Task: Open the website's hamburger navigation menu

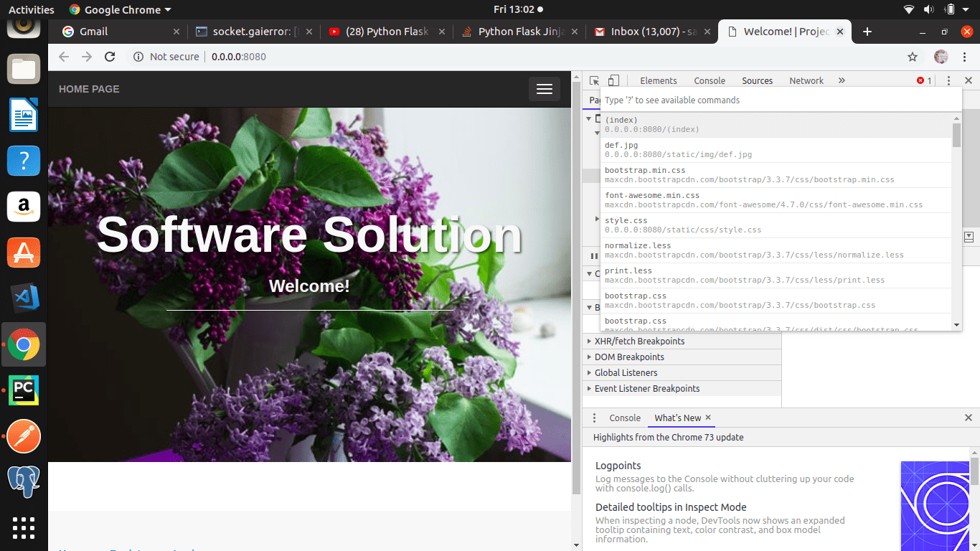Action: pos(545,89)
